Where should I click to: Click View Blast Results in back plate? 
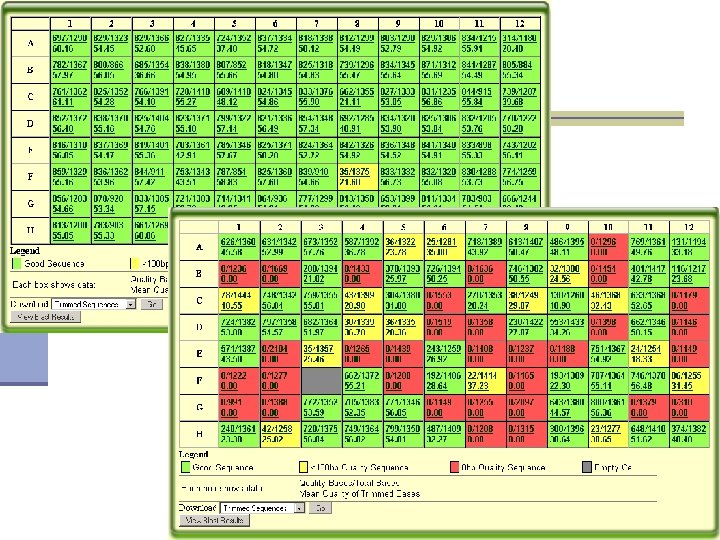point(45,317)
